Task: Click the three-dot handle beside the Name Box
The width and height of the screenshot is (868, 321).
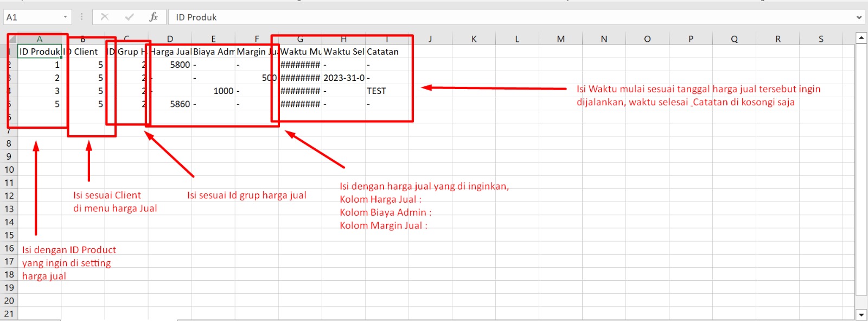Action: [x=82, y=17]
